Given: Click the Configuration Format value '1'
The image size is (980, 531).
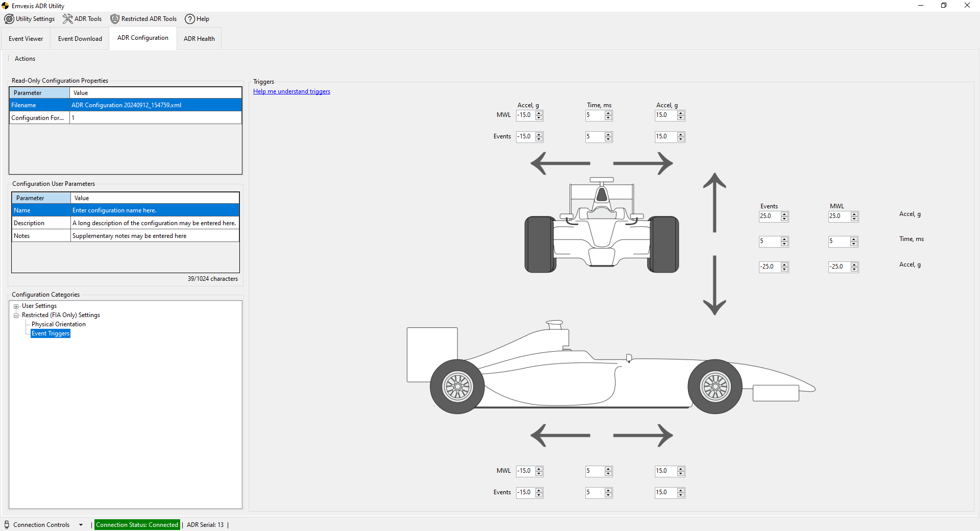Looking at the screenshot, I should click(x=156, y=118).
